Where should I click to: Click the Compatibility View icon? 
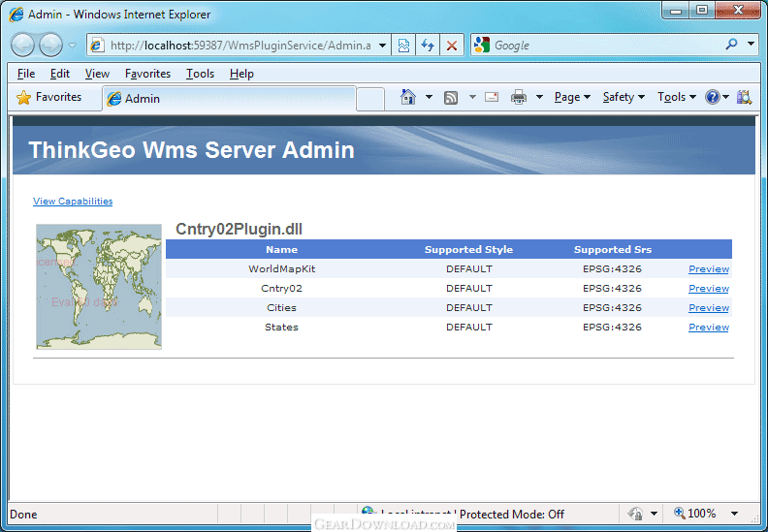pyautogui.click(x=403, y=46)
